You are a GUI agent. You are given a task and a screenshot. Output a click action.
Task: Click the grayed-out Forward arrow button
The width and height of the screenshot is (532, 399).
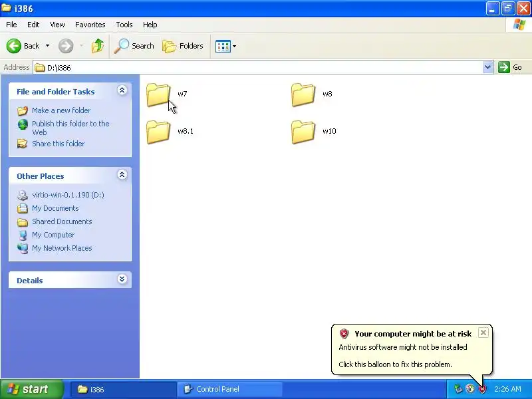coord(66,46)
